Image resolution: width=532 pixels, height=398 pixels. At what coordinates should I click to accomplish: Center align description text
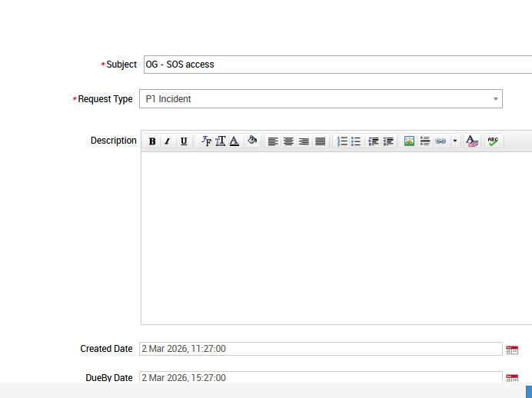(x=288, y=141)
